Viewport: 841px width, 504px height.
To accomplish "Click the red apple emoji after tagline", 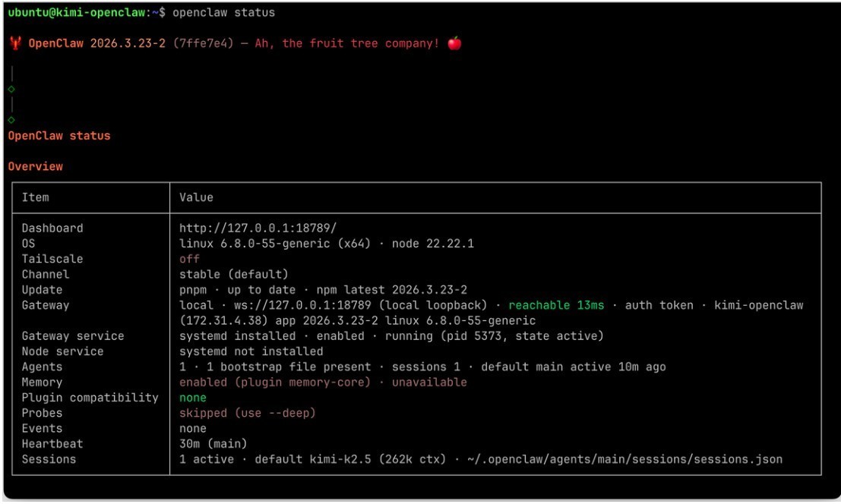I will coord(454,43).
